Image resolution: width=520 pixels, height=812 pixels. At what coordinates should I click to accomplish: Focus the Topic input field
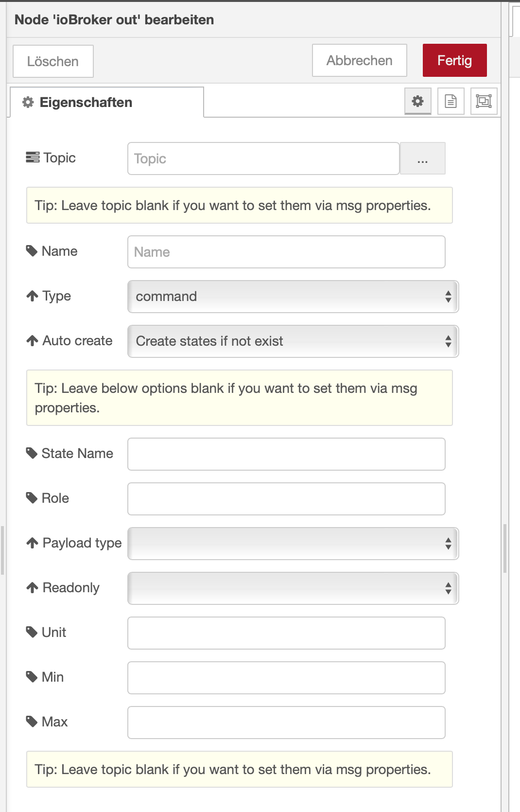tap(263, 159)
